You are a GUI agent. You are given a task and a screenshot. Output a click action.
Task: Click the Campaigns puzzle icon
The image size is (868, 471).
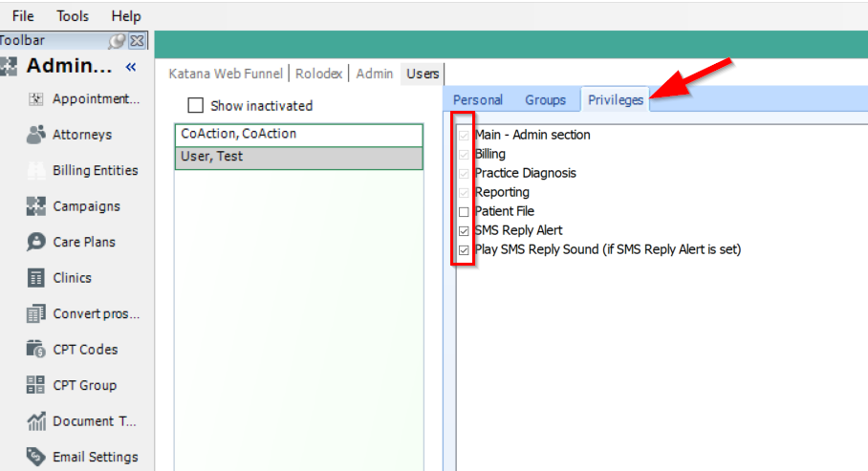(x=36, y=206)
